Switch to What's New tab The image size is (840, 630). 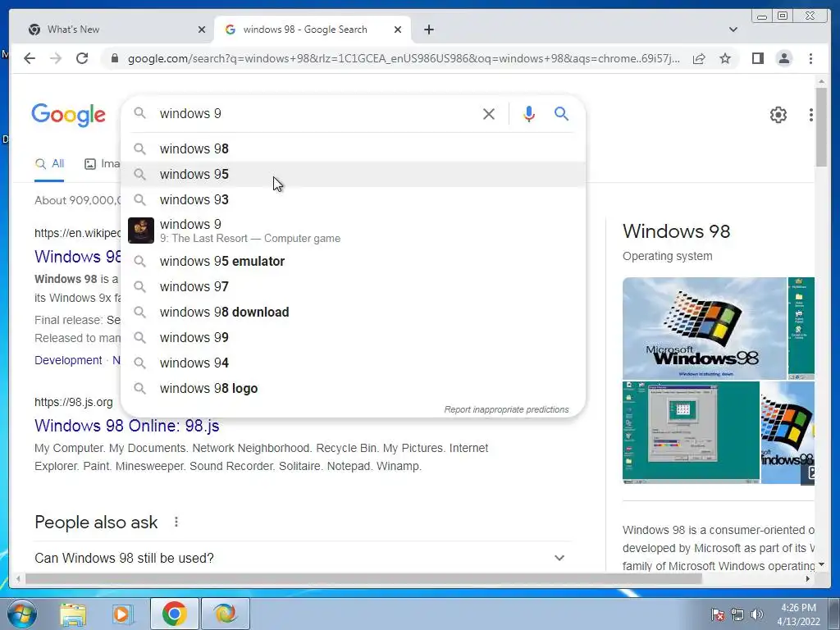(112, 30)
